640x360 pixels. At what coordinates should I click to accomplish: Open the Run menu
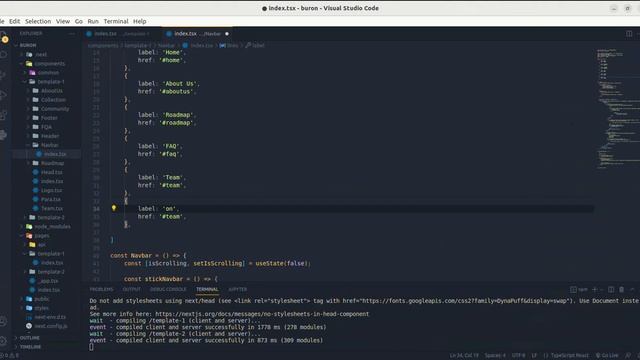point(93,21)
